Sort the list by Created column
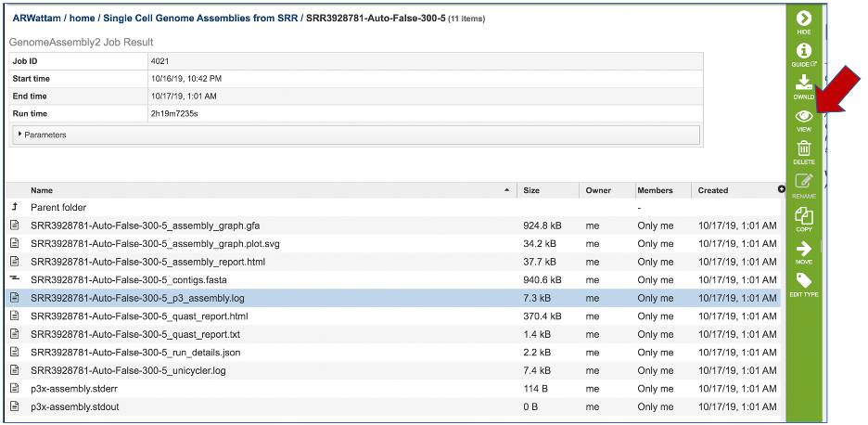 pyautogui.click(x=712, y=190)
